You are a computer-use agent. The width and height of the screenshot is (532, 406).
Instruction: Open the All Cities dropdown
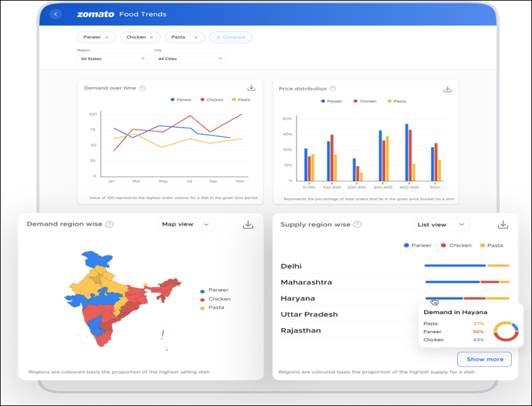[190, 58]
